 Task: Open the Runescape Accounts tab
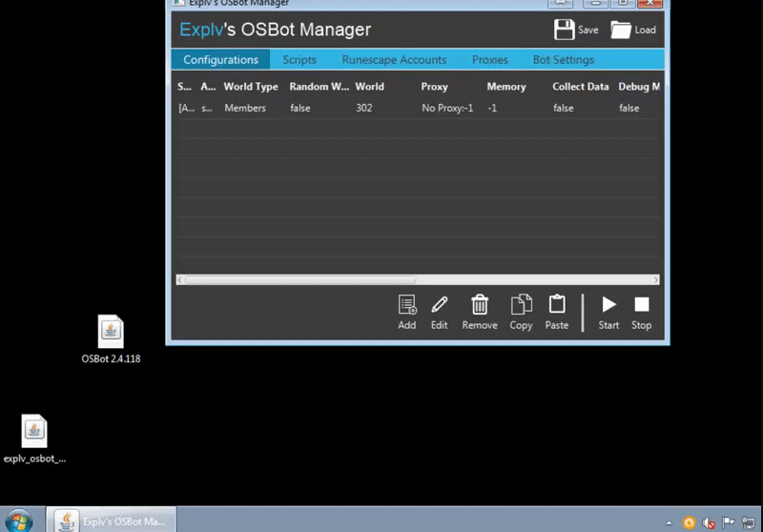tap(394, 59)
